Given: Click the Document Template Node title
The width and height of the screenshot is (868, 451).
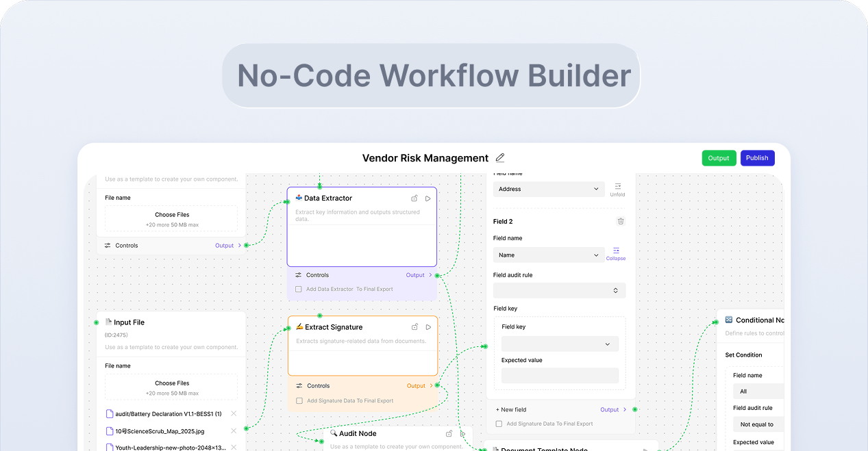Looking at the screenshot, I should 544,449.
